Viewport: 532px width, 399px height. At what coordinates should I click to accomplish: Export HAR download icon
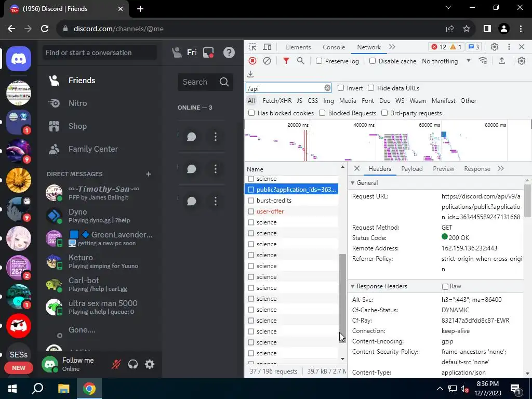pos(250,74)
